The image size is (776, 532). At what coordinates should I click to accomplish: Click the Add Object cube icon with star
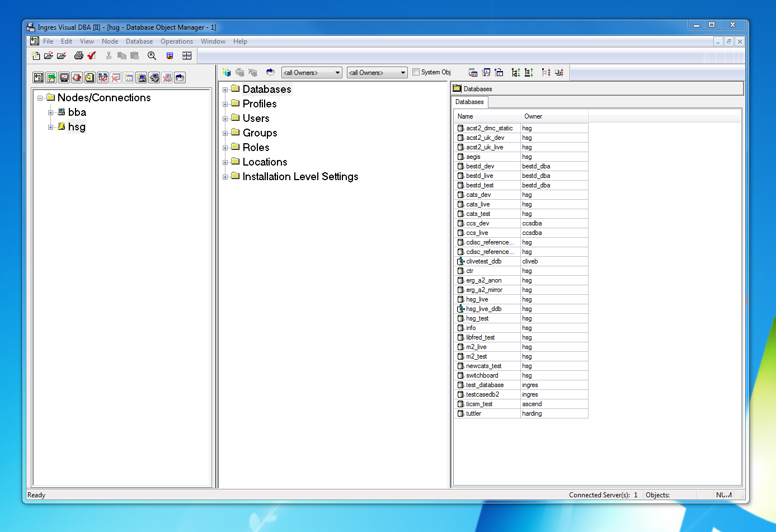click(x=227, y=72)
